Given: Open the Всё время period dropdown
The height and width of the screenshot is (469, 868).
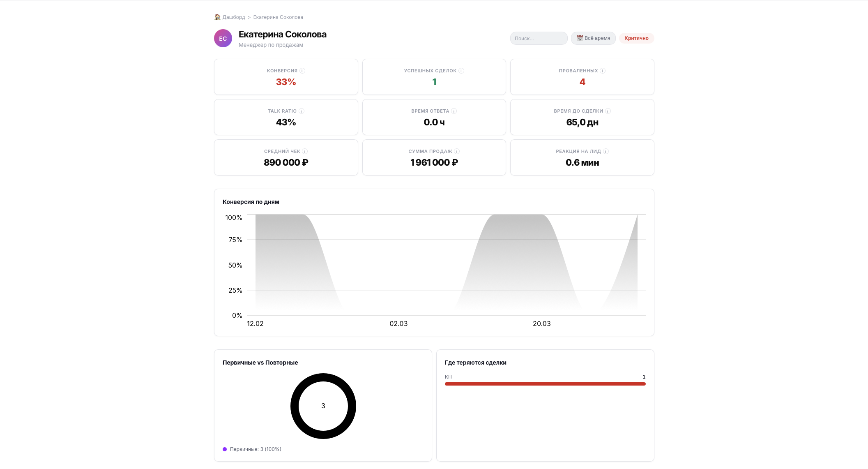Looking at the screenshot, I should pyautogui.click(x=593, y=38).
